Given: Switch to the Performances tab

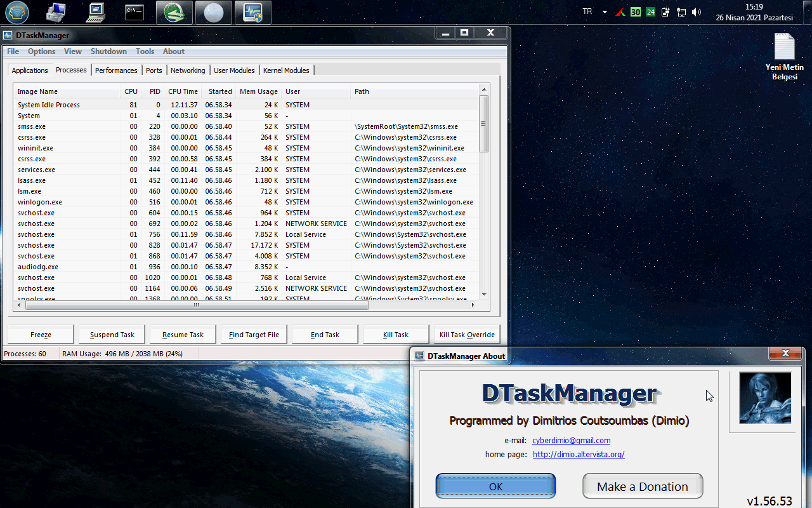Looking at the screenshot, I should click(x=116, y=70).
